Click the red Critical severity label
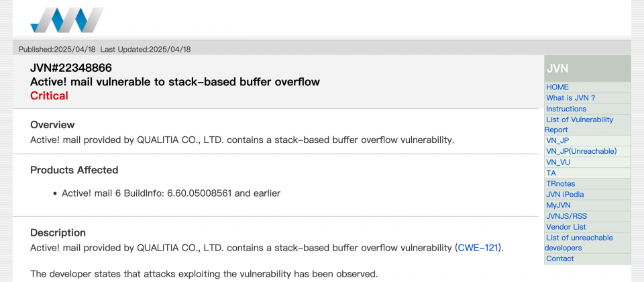The height and width of the screenshot is (282, 644). coord(49,96)
